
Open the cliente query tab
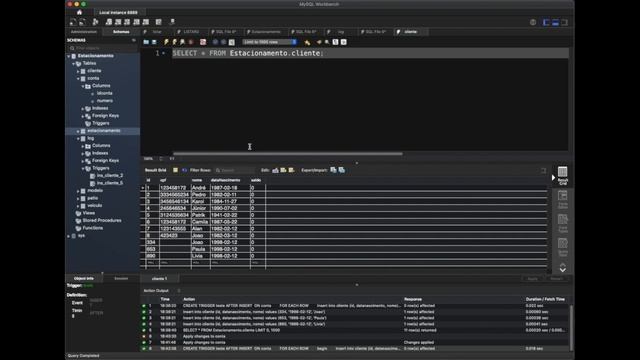pyautogui.click(x=410, y=32)
